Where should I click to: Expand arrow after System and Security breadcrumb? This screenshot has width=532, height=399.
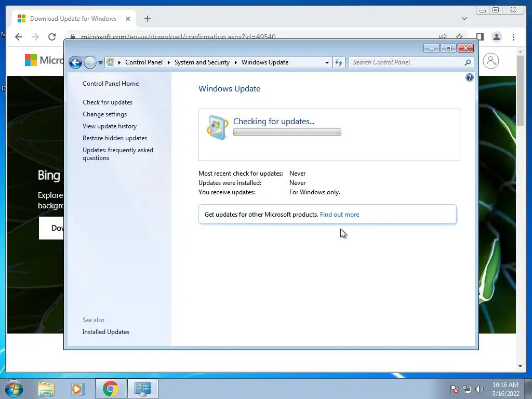235,62
